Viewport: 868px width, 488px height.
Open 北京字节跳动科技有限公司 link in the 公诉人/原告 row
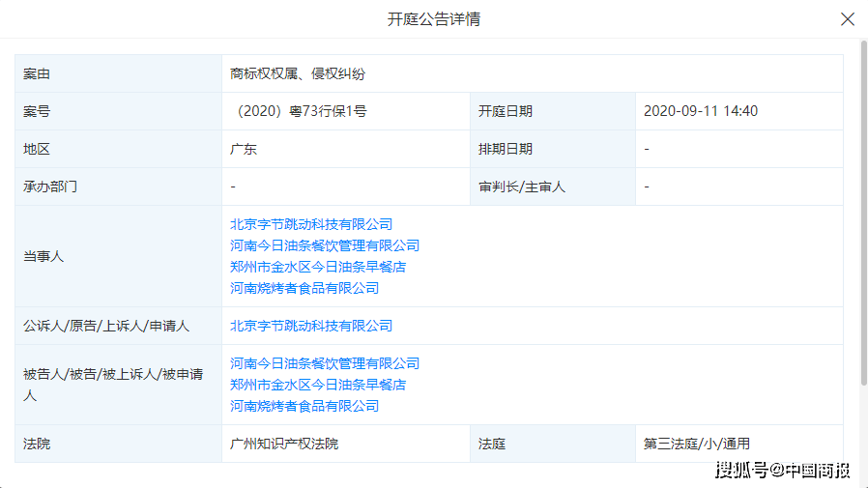pyautogui.click(x=311, y=326)
